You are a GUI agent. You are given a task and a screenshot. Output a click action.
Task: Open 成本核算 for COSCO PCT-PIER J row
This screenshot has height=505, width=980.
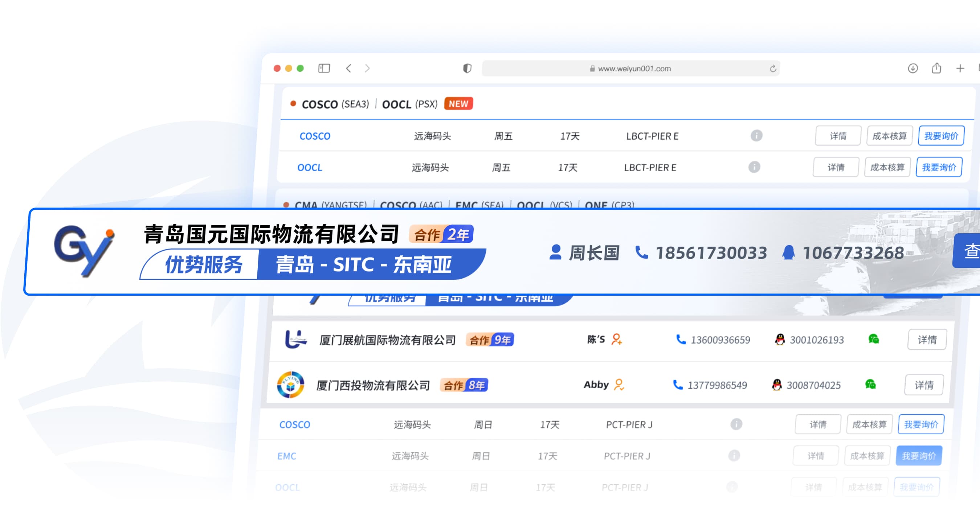click(869, 424)
